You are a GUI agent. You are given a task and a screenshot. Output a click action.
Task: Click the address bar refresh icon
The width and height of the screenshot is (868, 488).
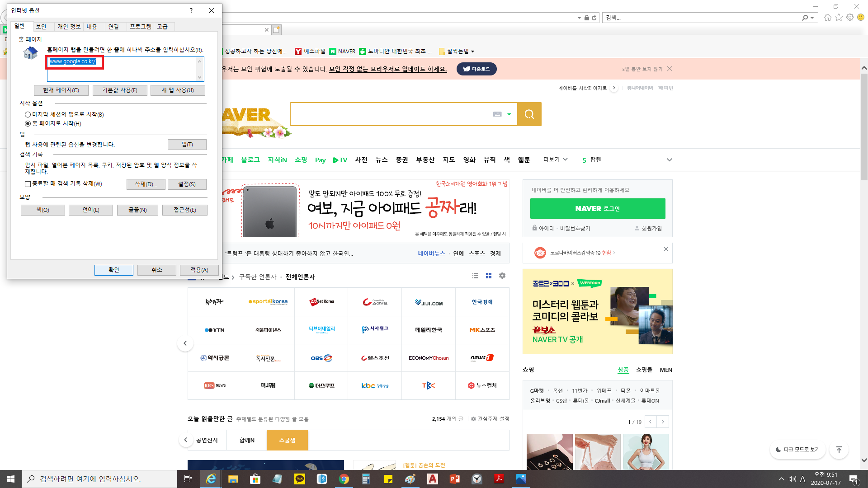click(594, 18)
